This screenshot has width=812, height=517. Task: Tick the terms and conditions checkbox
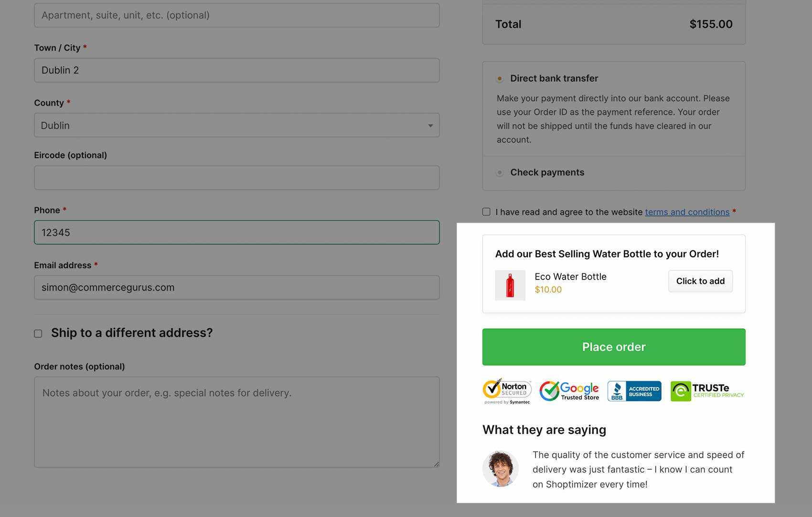pos(486,212)
